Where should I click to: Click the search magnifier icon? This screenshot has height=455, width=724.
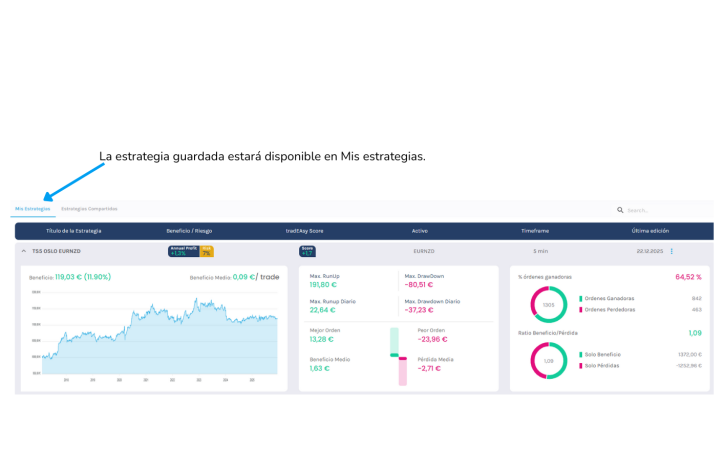(x=620, y=210)
